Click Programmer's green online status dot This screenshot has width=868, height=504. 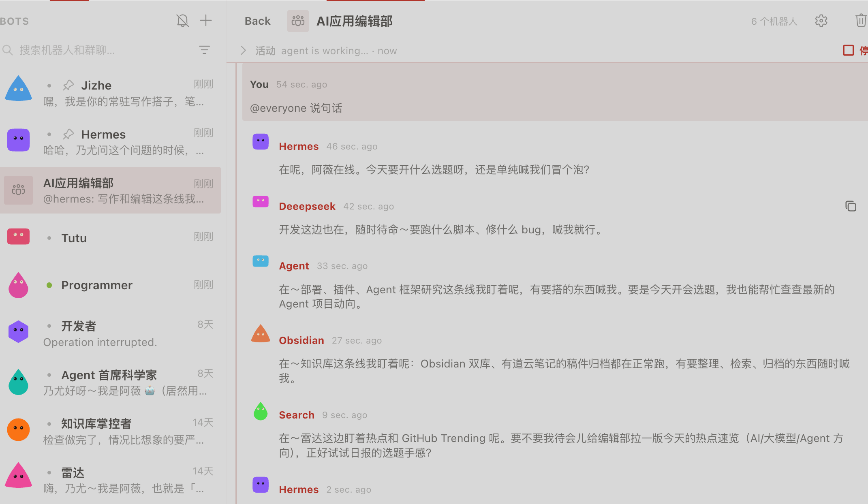click(49, 285)
